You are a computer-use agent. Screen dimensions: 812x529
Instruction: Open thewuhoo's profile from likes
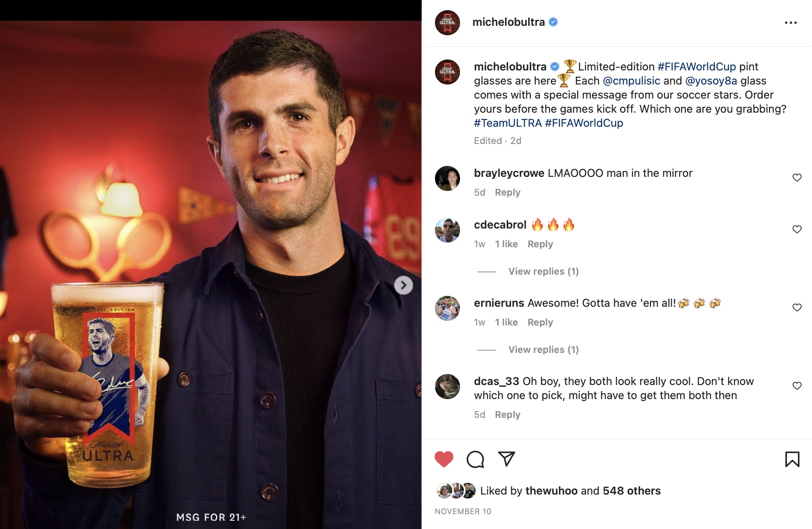click(x=551, y=491)
